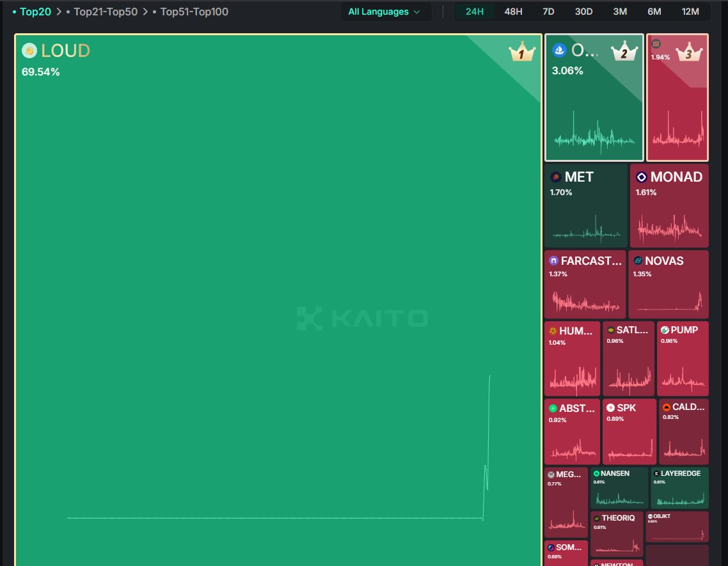The height and width of the screenshot is (566, 728).
Task: Click the LOUD token logo icon
Action: tap(29, 50)
